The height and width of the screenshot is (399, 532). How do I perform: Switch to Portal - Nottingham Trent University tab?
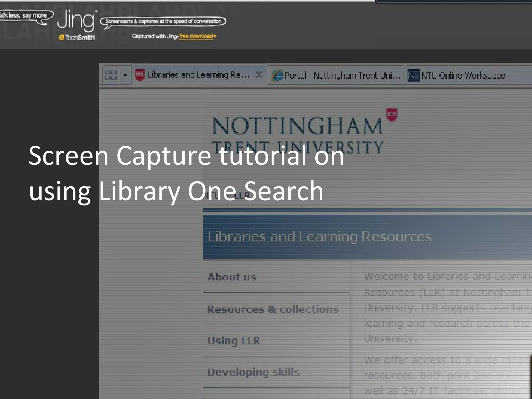(336, 75)
